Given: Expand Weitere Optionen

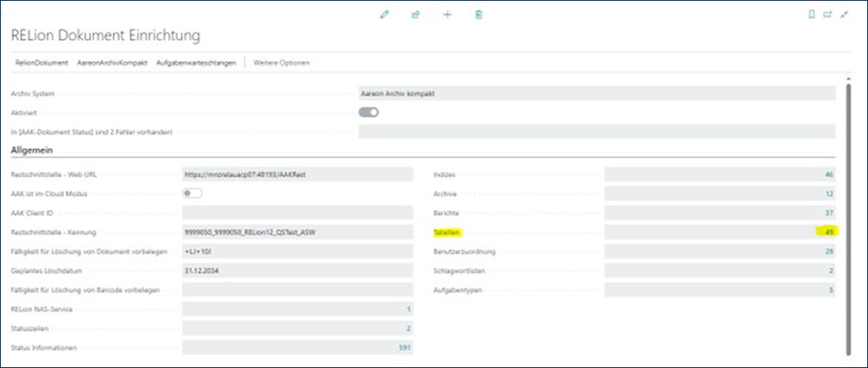Looking at the screenshot, I should tap(281, 63).
